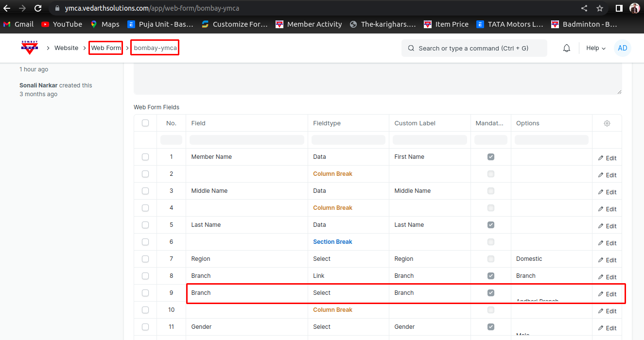Click the Bombay YMCA logo icon
Viewport: 644px width, 340px height.
(29, 48)
